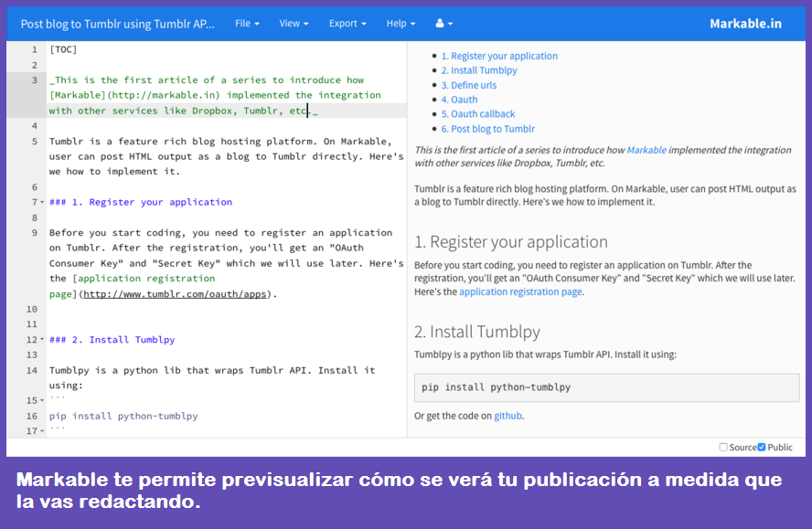Select 'Post blog to Tumblr' TOC entry
Viewport: 812px width, 529px height.
(493, 129)
